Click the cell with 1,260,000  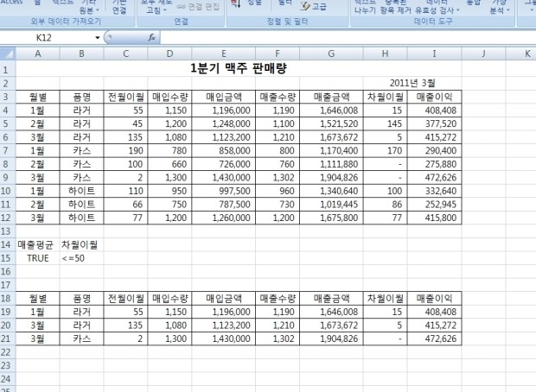[x=224, y=218]
